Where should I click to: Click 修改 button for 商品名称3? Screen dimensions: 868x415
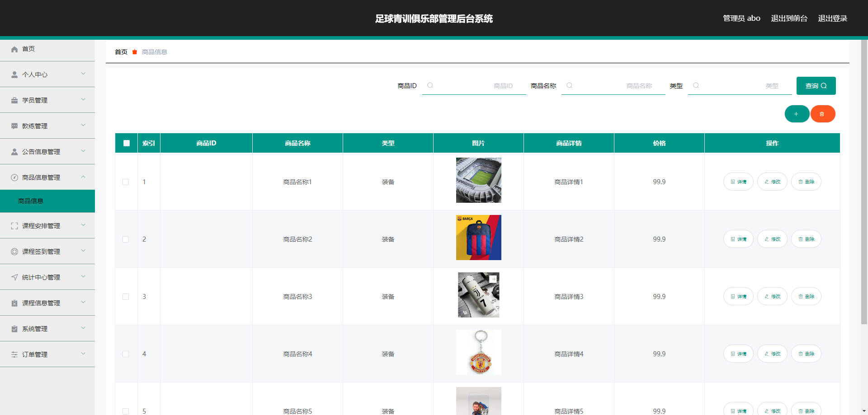pyautogui.click(x=772, y=296)
